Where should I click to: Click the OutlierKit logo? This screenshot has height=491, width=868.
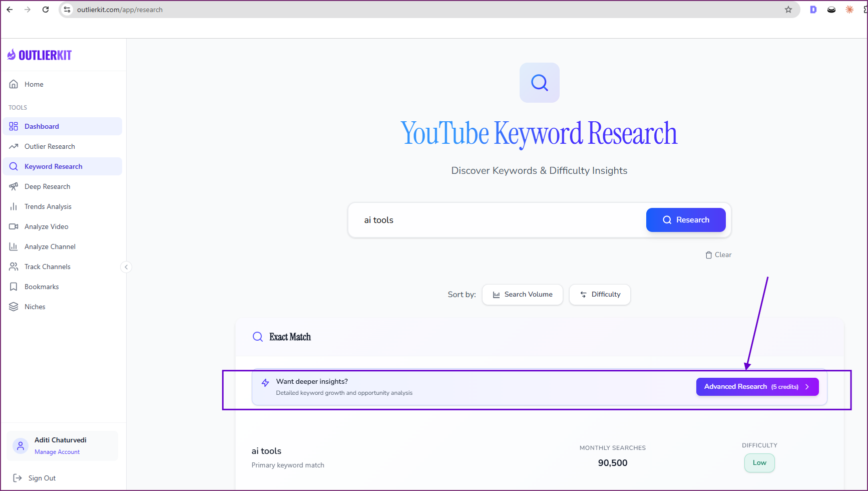click(39, 55)
